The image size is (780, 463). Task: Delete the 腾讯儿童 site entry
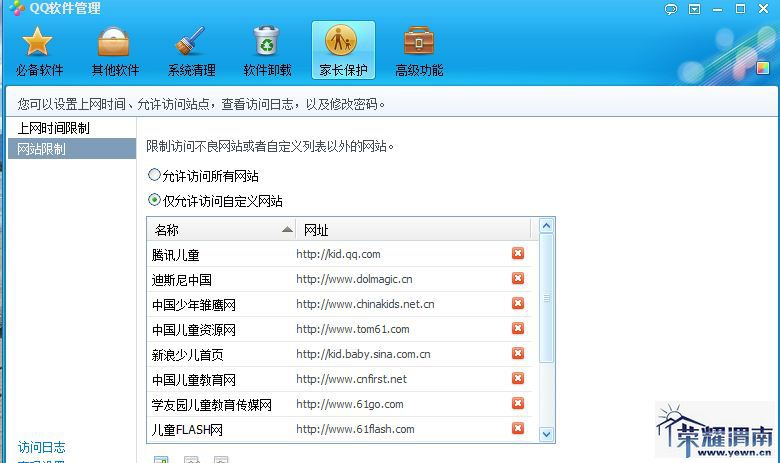(518, 254)
